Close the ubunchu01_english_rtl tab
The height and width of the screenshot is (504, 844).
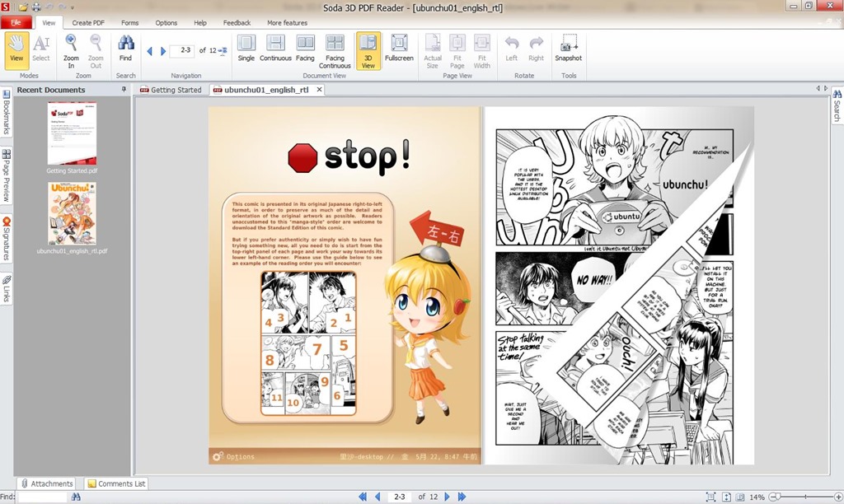click(x=319, y=89)
